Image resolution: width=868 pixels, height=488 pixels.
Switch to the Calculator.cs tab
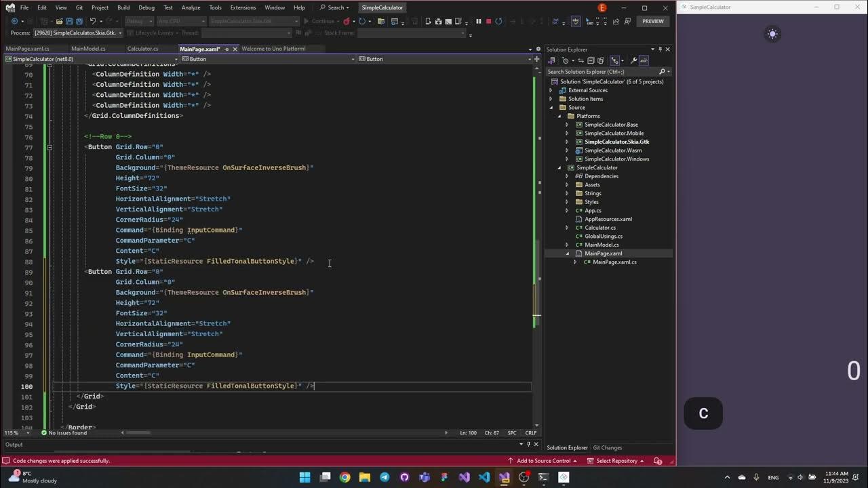[142, 49]
